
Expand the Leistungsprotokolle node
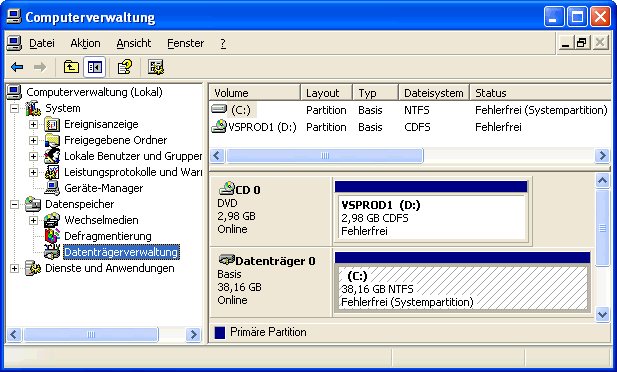click(x=33, y=172)
